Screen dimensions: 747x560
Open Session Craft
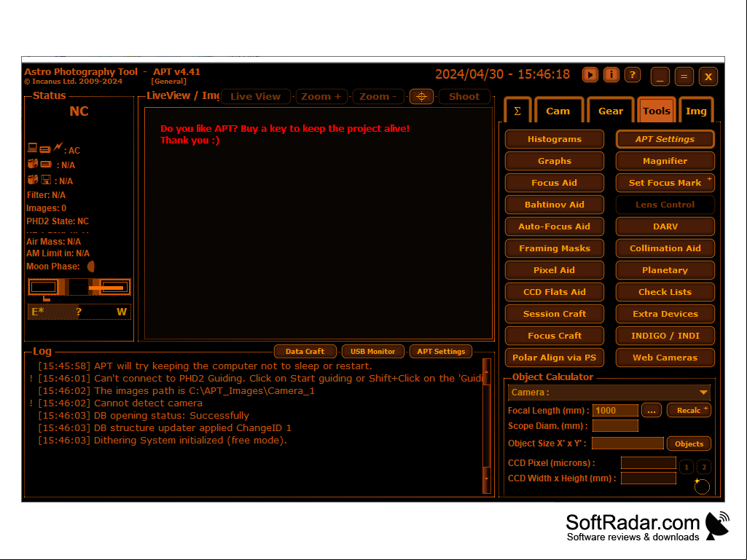point(555,314)
